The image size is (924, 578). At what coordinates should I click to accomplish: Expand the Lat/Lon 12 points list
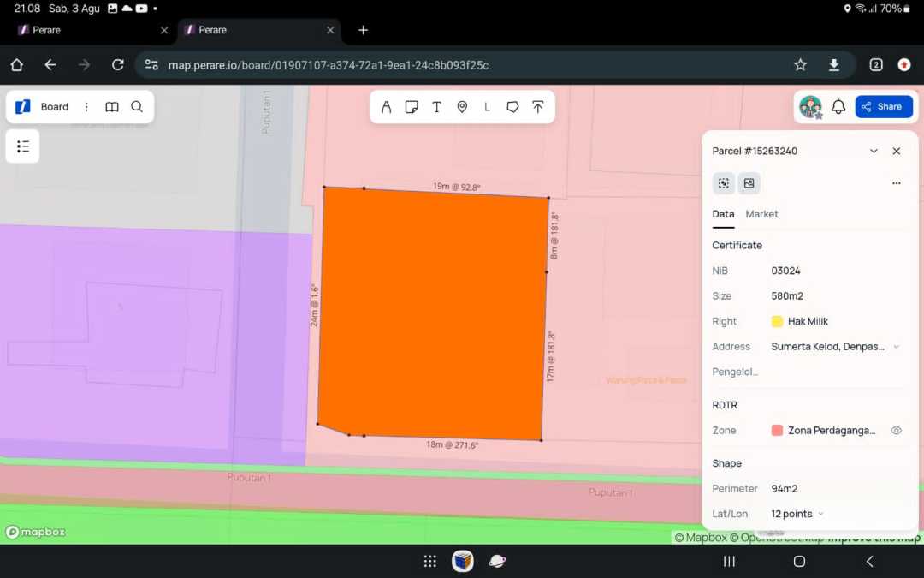coord(820,514)
